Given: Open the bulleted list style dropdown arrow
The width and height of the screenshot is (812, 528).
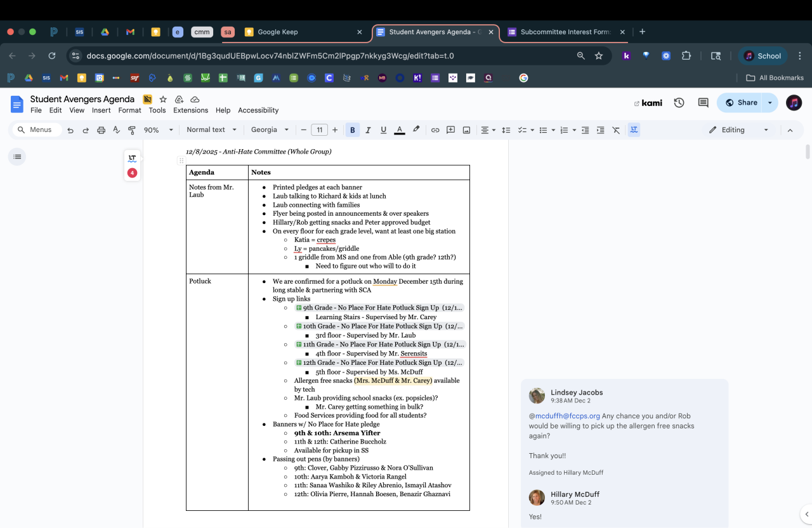Looking at the screenshot, I should pos(553,130).
